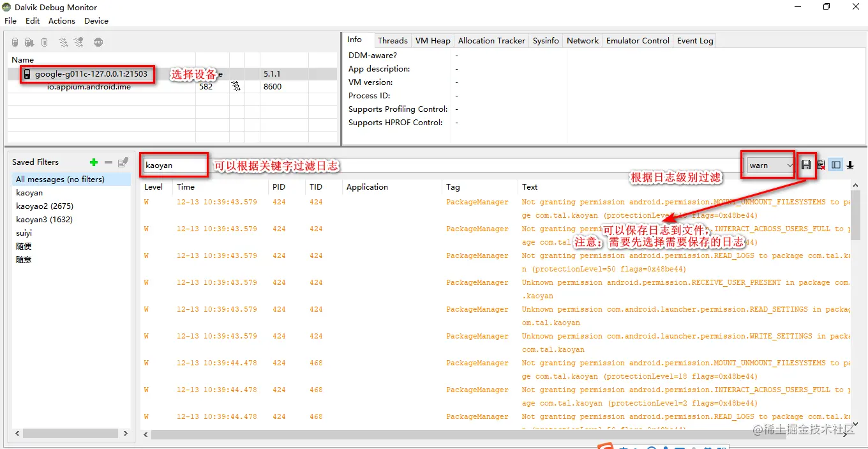This screenshot has height=449, width=868.
Task: Click the 582 PID cell in devices
Action: tap(206, 86)
